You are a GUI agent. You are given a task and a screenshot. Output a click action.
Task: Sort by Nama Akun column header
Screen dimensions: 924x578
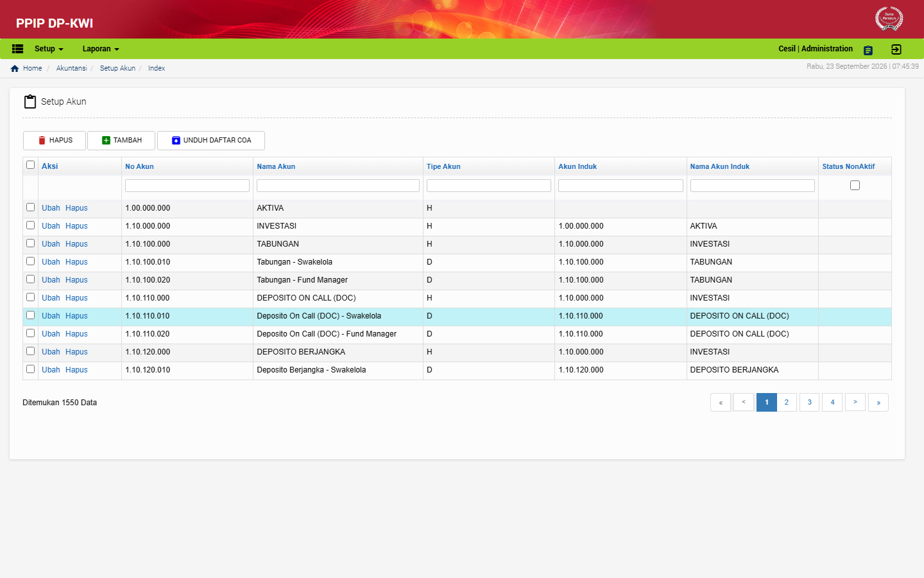point(276,166)
